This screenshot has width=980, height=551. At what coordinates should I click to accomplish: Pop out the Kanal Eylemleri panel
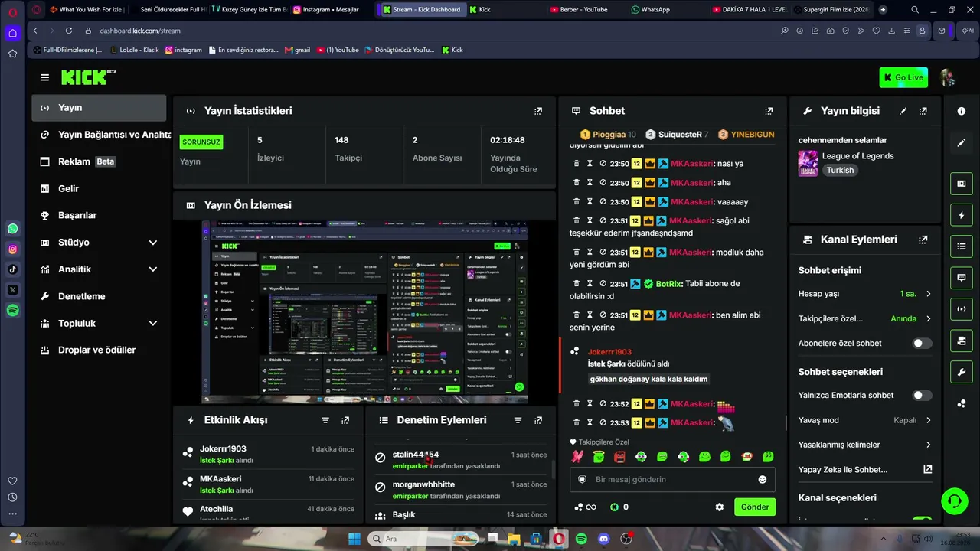[923, 240]
